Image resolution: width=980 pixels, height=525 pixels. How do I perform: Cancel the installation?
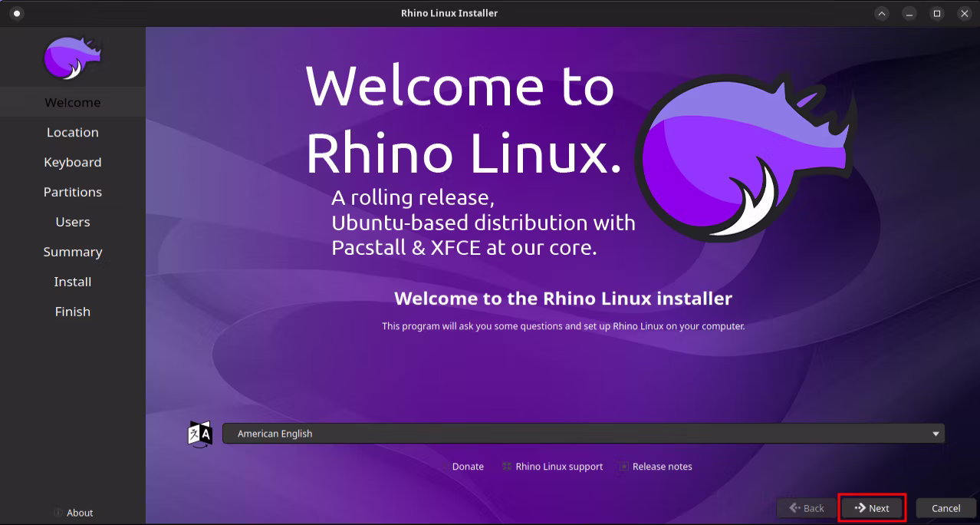click(945, 508)
